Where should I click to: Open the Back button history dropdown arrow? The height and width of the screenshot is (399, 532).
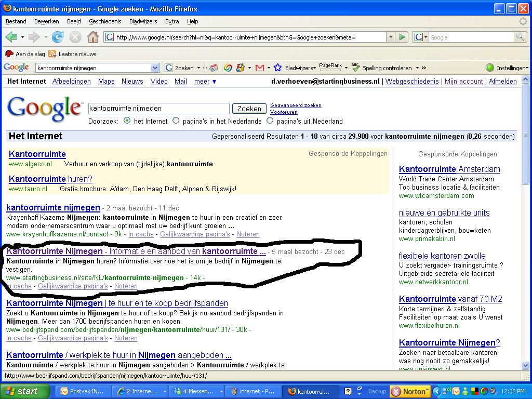(x=22, y=37)
